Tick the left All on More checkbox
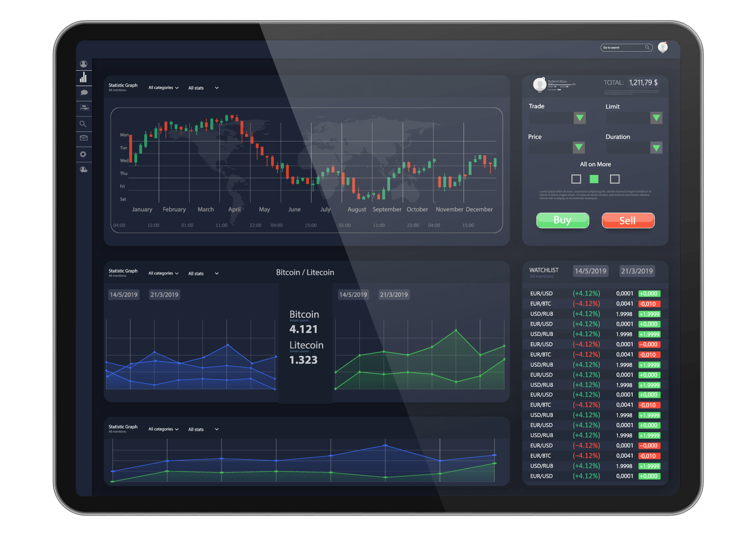 (576, 179)
